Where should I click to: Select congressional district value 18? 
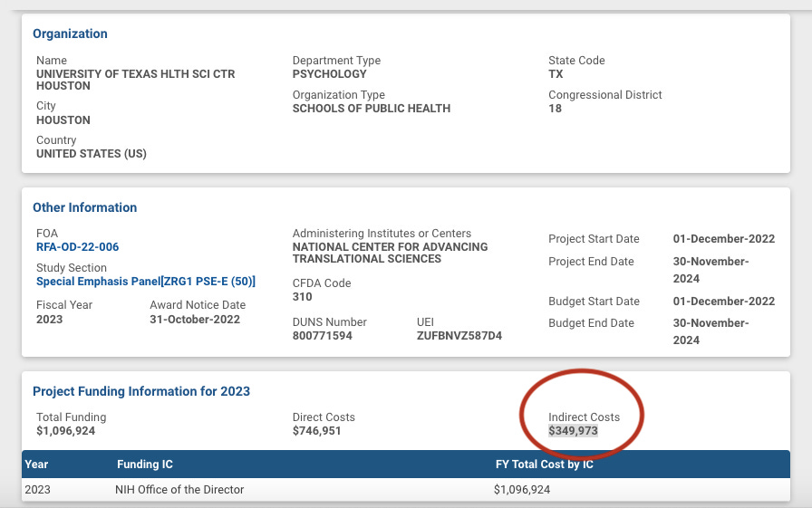(x=556, y=109)
